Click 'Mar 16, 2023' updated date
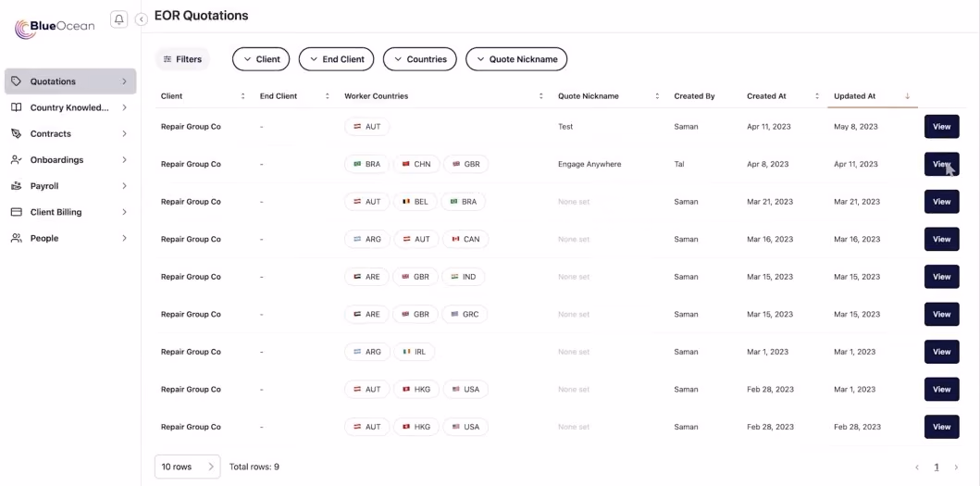Screen dimensions: 980x486 (857, 239)
